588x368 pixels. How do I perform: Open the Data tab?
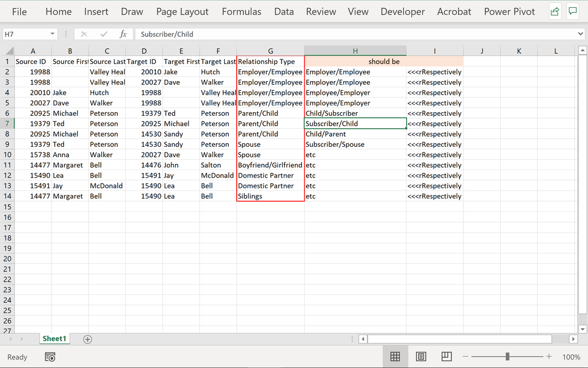click(x=284, y=12)
